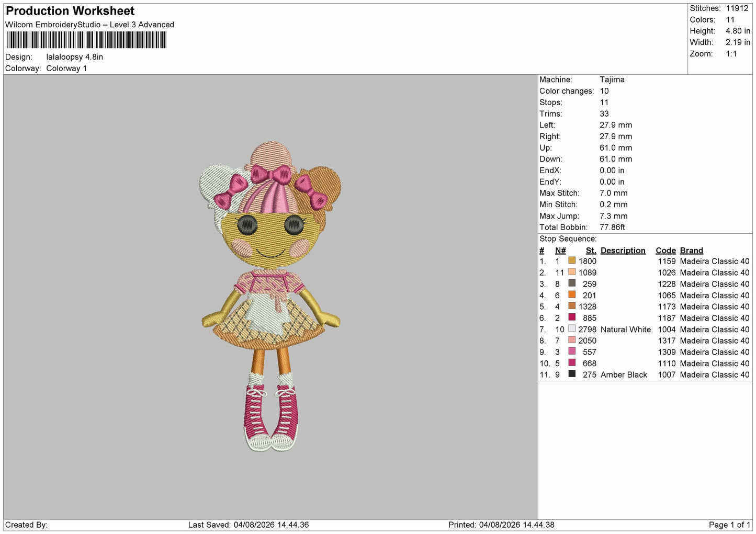The height and width of the screenshot is (534, 756).
Task: Click the orange swatch for code 1065
Action: pyautogui.click(x=572, y=294)
